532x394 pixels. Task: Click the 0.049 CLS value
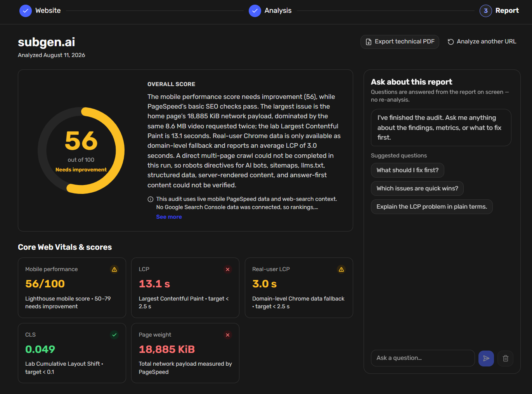tap(40, 349)
